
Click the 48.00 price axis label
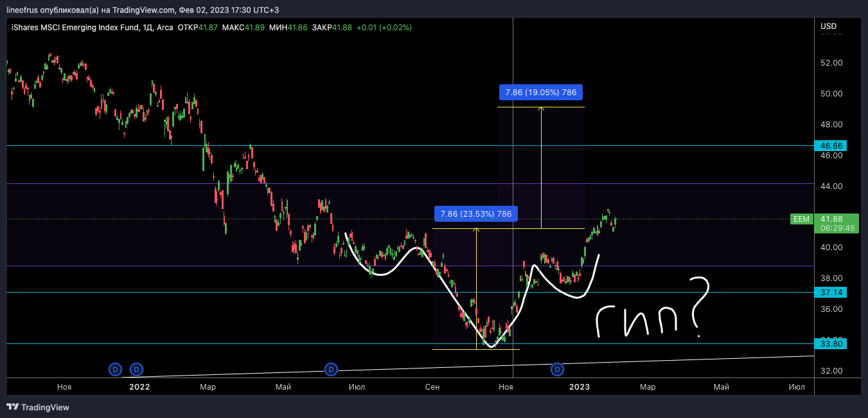(831, 124)
